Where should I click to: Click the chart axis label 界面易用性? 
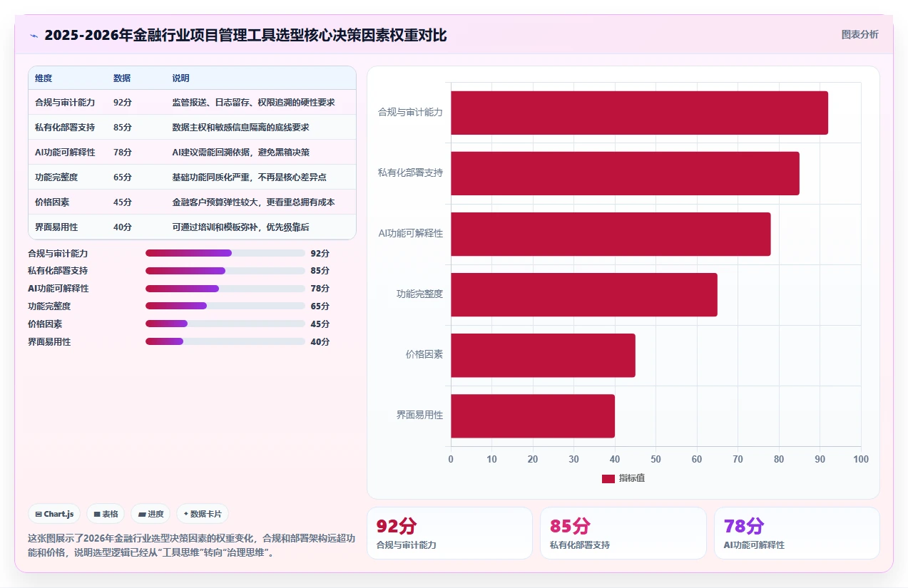419,415
